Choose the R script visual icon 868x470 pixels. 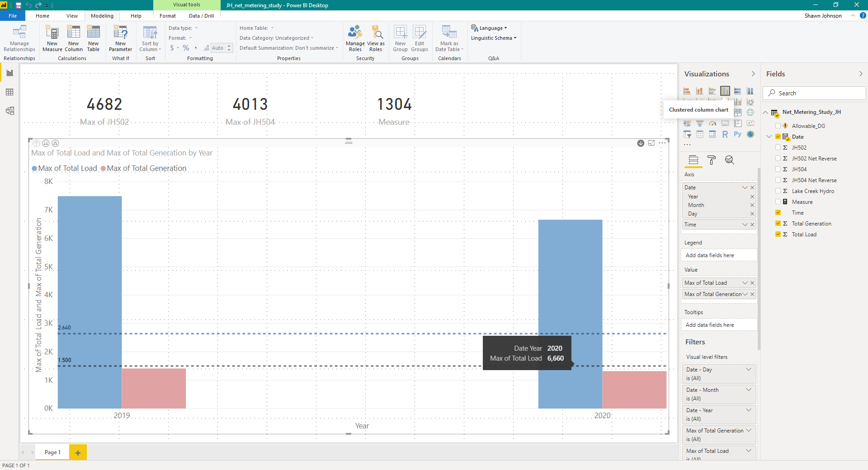(x=725, y=134)
